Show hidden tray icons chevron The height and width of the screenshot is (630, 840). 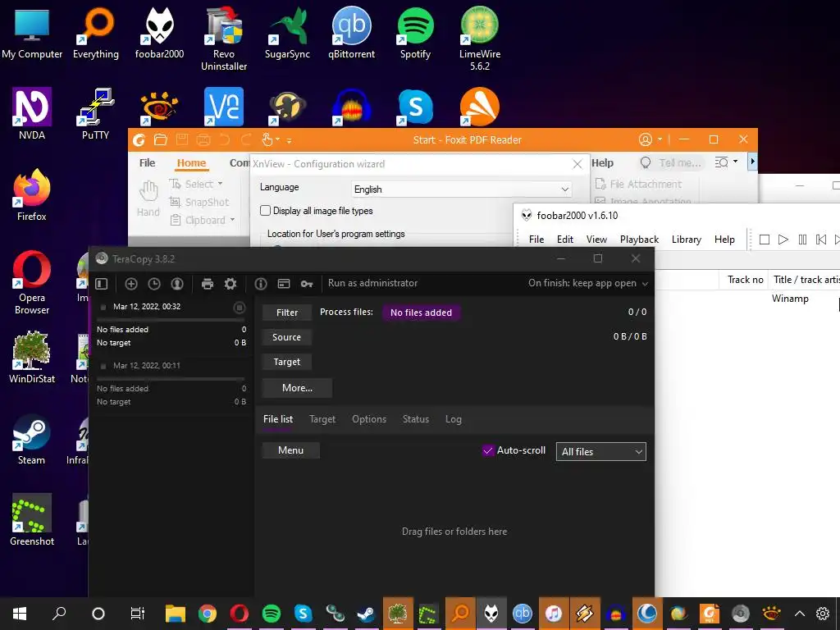pyautogui.click(x=799, y=614)
